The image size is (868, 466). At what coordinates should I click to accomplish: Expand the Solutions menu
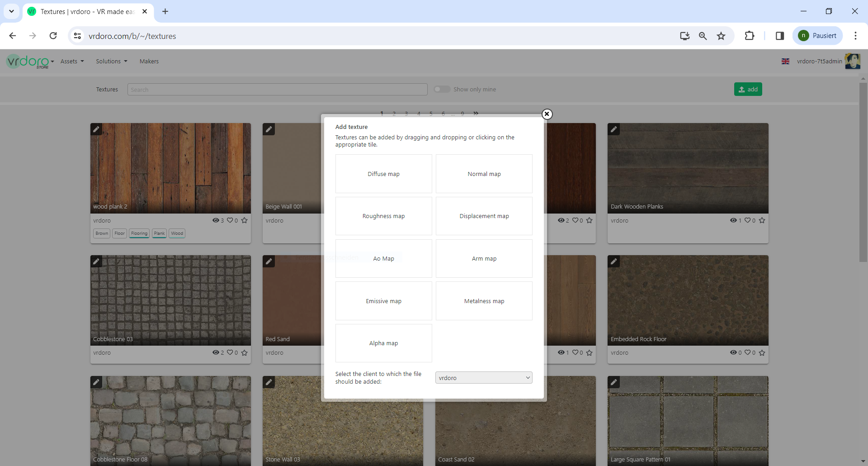coord(111,62)
